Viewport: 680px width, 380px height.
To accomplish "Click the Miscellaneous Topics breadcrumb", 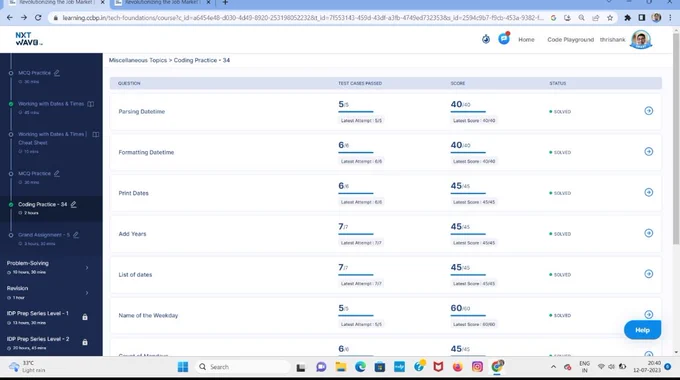I will pyautogui.click(x=137, y=60).
